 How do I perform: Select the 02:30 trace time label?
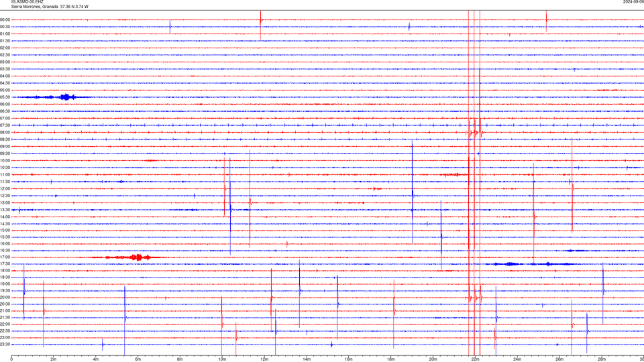pyautogui.click(x=5, y=55)
